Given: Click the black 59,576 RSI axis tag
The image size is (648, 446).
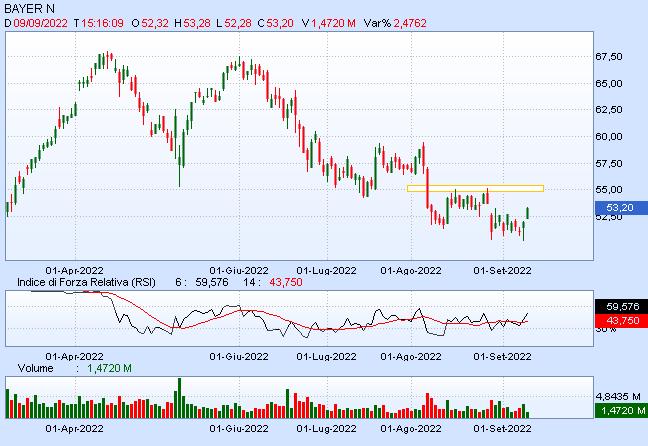Looking at the screenshot, I should (621, 307).
